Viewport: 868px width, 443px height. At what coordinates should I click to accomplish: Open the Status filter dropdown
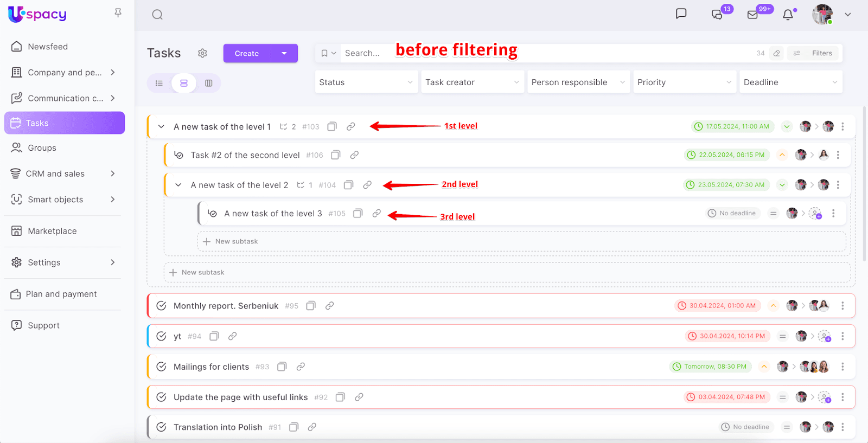coord(366,82)
